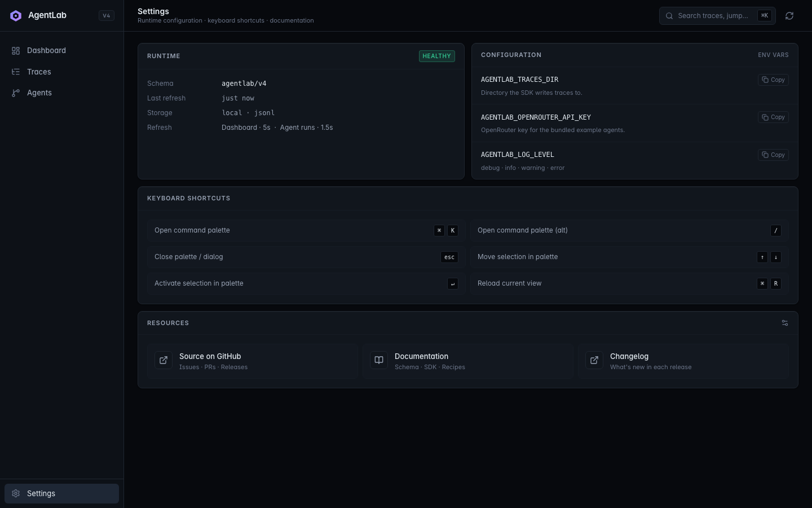Click the book icon beside Documentation
Viewport: 812px width, 508px height.
click(x=379, y=360)
